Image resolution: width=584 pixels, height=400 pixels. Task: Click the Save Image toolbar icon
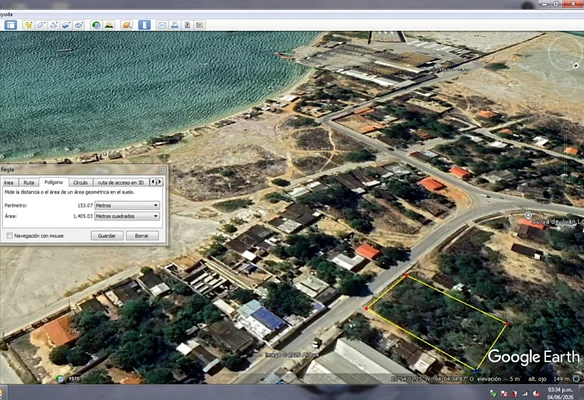[x=187, y=25]
